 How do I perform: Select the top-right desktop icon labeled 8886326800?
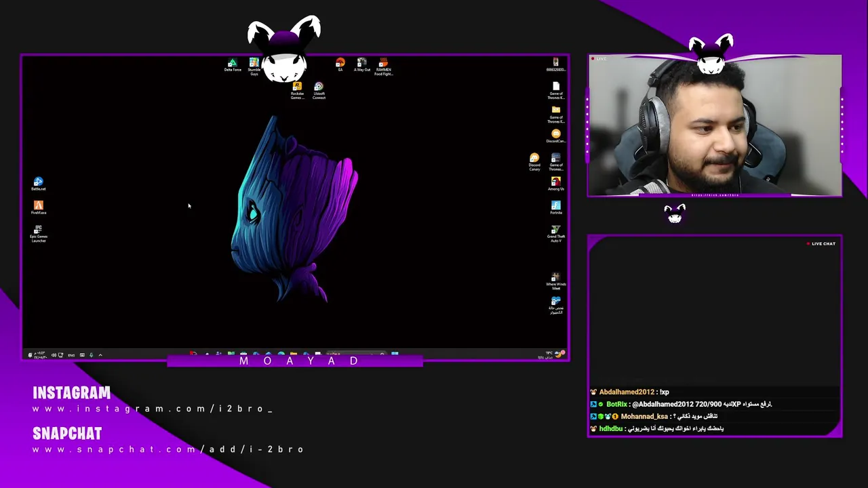pyautogui.click(x=556, y=65)
